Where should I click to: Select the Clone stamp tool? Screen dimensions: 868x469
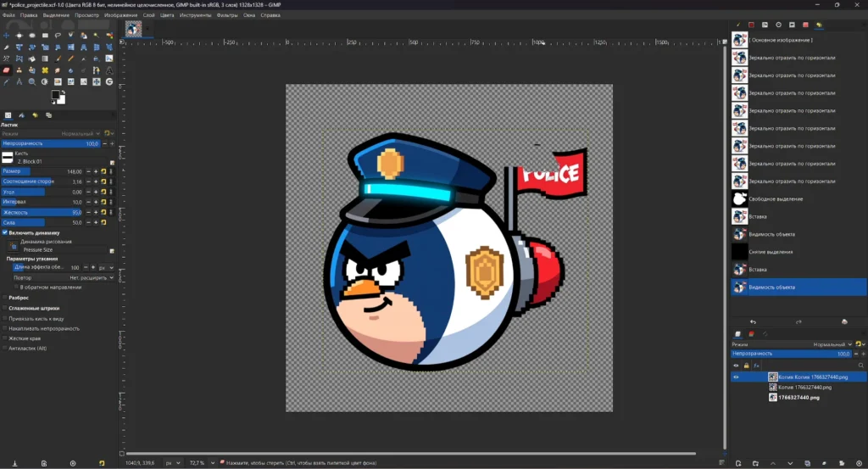[19, 70]
